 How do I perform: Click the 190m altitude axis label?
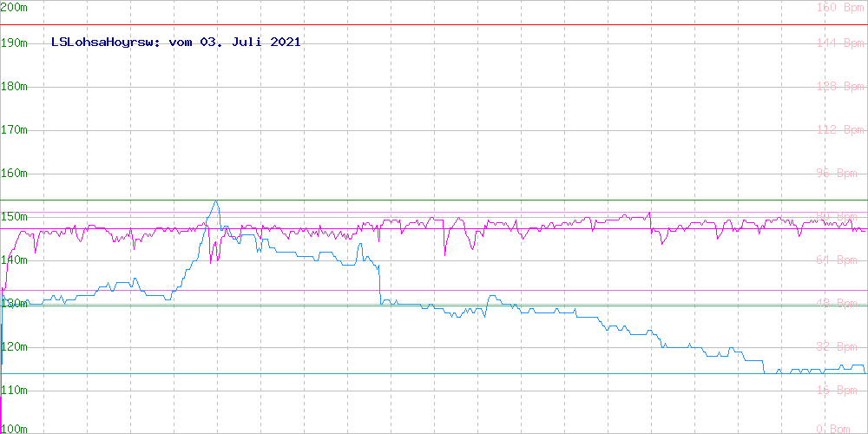15,43
